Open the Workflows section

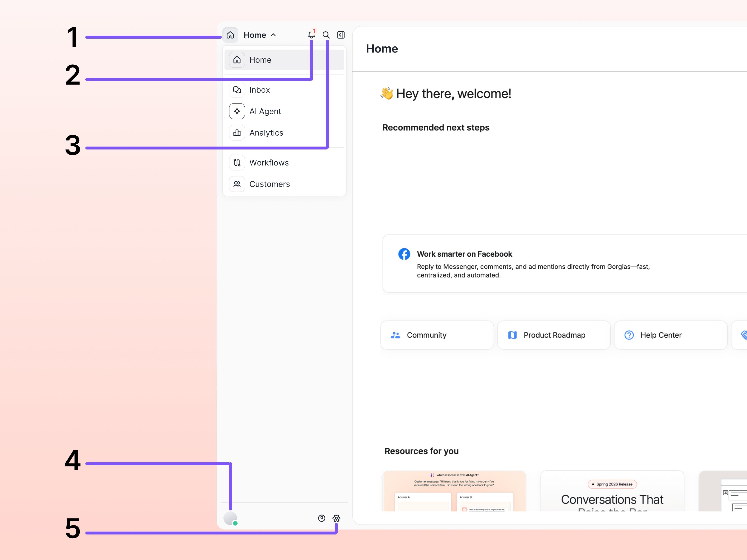(269, 162)
